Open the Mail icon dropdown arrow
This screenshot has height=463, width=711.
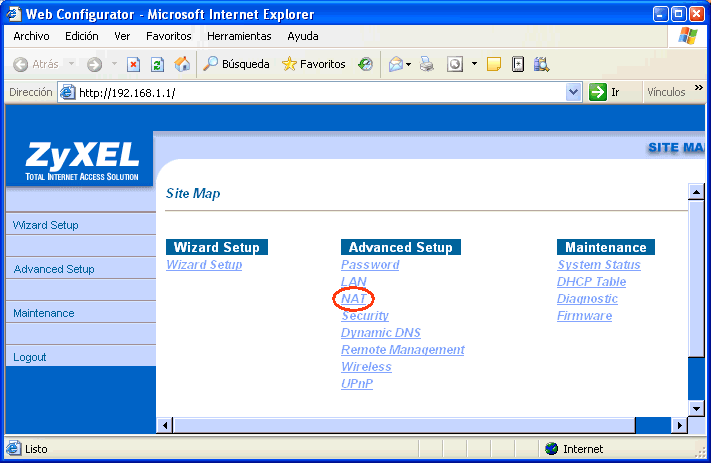pyautogui.click(x=409, y=64)
